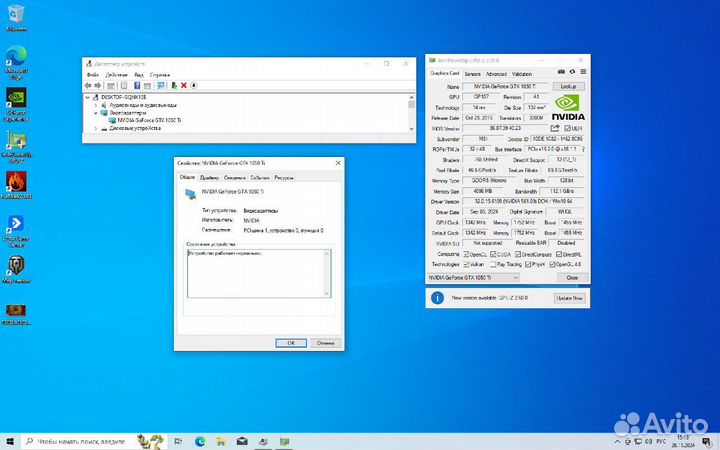Click Forward arrow in Device Manager toolbar
This screenshot has height=450, width=720.
pyautogui.click(x=97, y=86)
